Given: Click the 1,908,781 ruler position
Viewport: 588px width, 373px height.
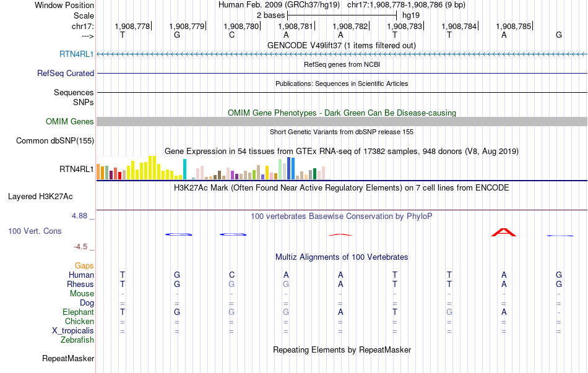Looking at the screenshot, I should pos(295,26).
